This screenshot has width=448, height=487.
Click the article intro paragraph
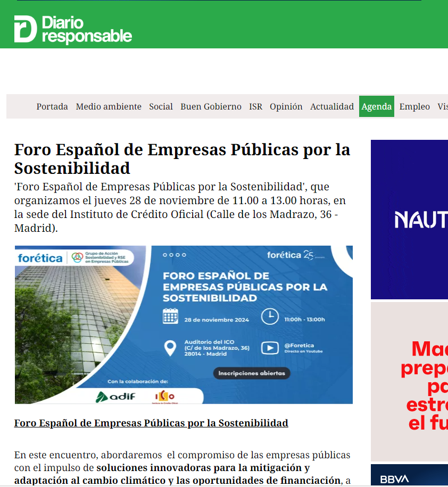click(x=180, y=207)
